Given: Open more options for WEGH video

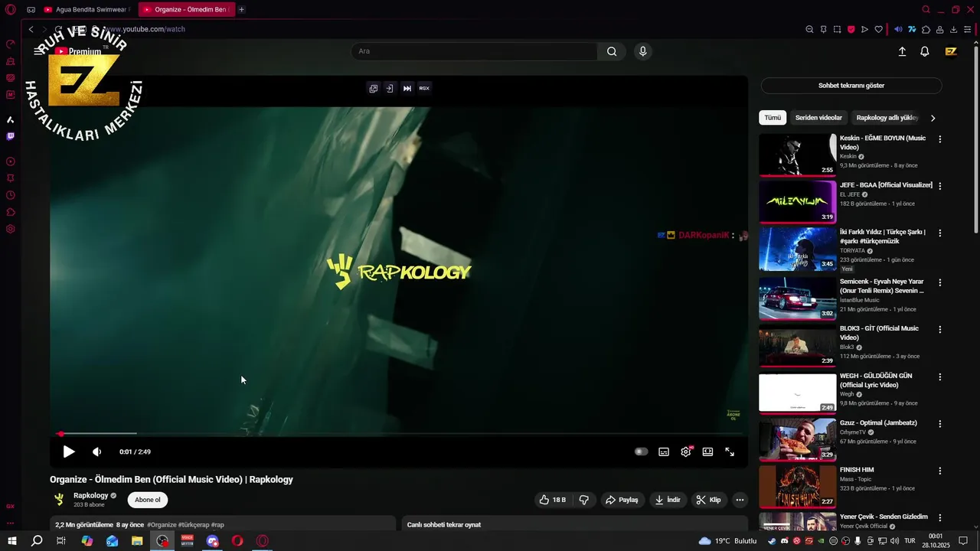Looking at the screenshot, I should (x=940, y=377).
